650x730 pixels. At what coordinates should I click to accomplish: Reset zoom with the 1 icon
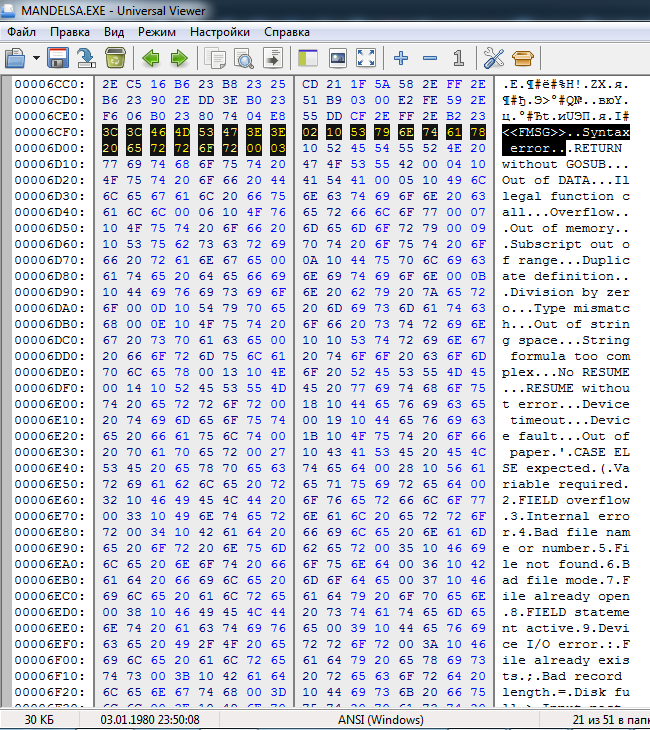click(x=459, y=58)
